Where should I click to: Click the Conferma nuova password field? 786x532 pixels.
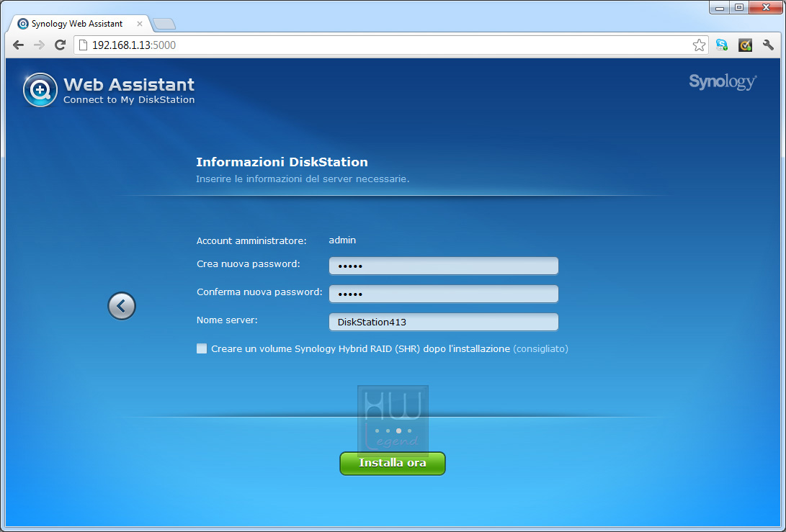pos(444,294)
